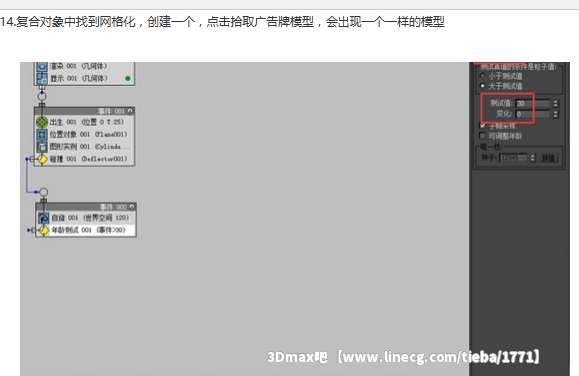Click the 事件 001 input circle connector
579x376 pixels.
(x=42, y=96)
